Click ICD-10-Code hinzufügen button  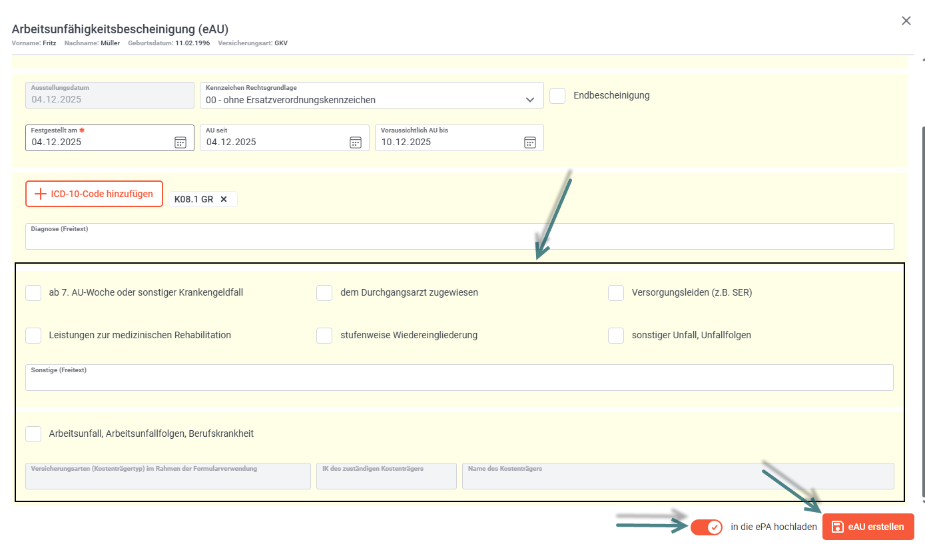(94, 194)
